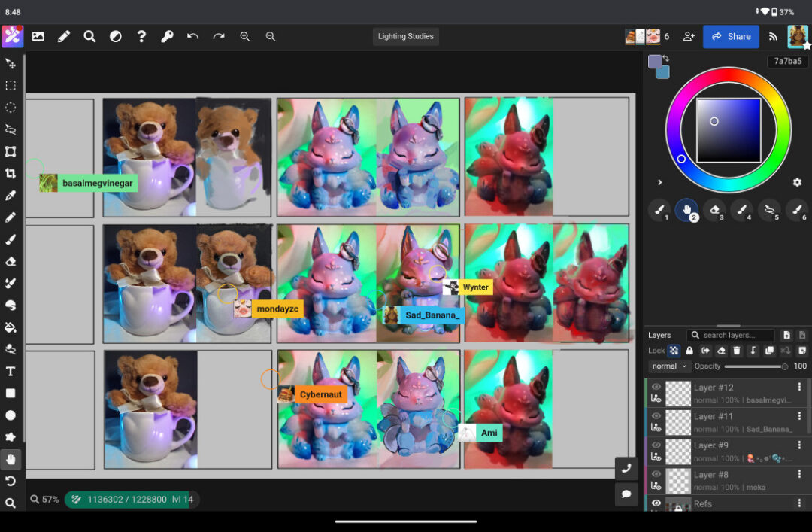The image size is (812, 532).
Task: Select the Pencil tool in left toolbar
Action: (11, 217)
